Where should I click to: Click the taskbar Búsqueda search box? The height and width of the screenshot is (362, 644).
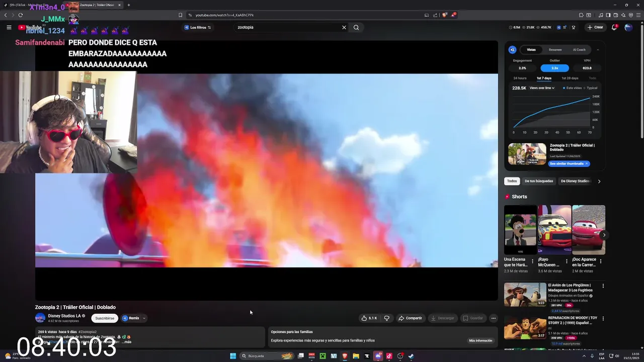[x=268, y=356]
